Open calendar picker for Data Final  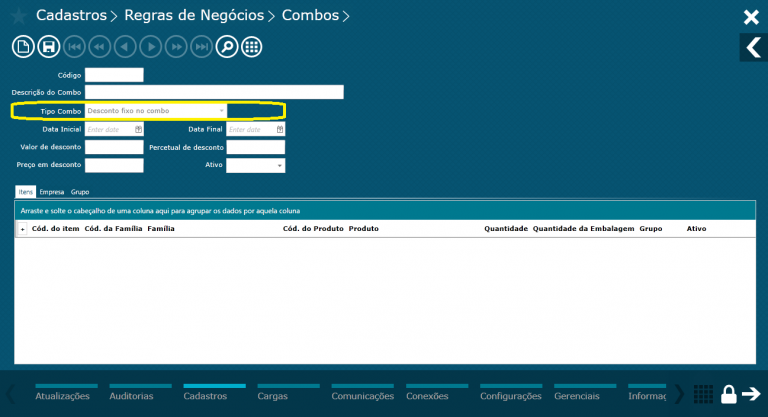click(280, 129)
